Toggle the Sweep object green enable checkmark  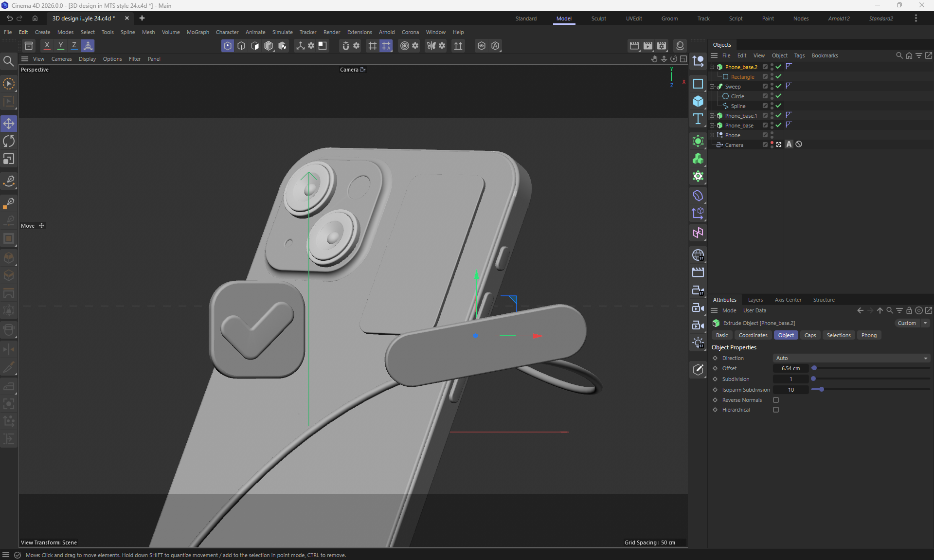tap(778, 86)
